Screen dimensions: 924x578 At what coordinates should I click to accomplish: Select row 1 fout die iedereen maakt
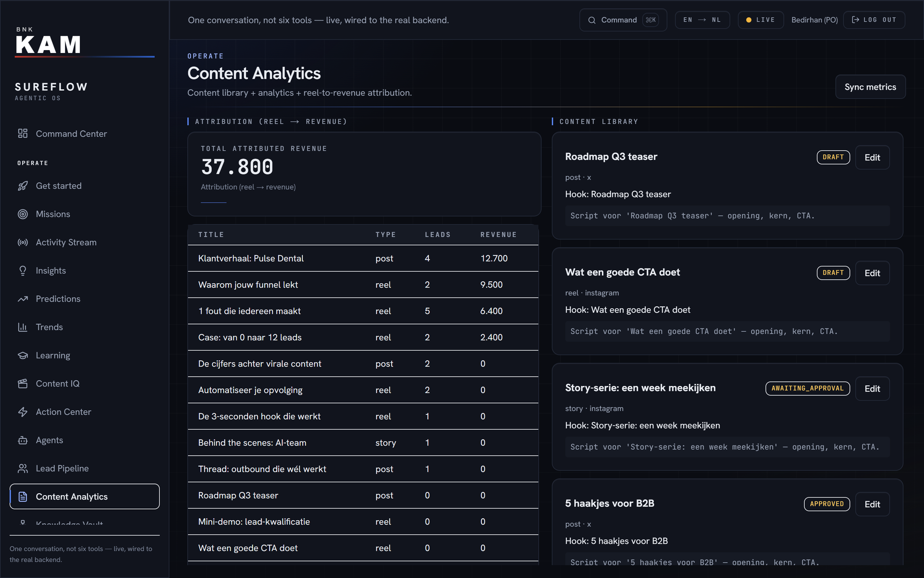(x=363, y=311)
